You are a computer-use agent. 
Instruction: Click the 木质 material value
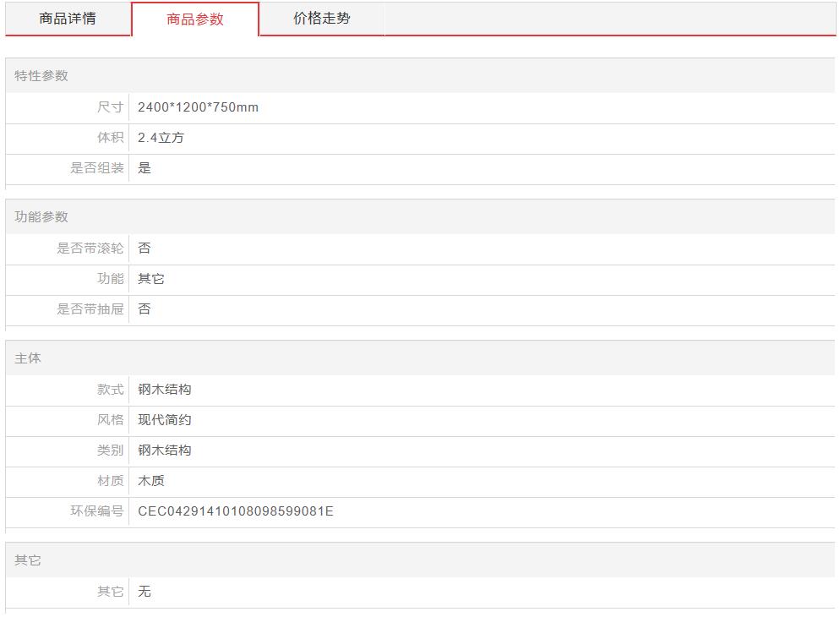pos(151,481)
